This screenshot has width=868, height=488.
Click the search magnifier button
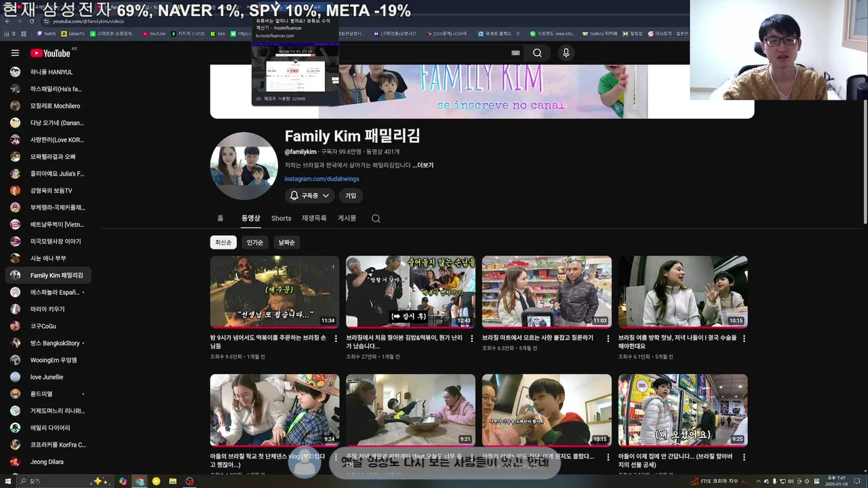(537, 53)
